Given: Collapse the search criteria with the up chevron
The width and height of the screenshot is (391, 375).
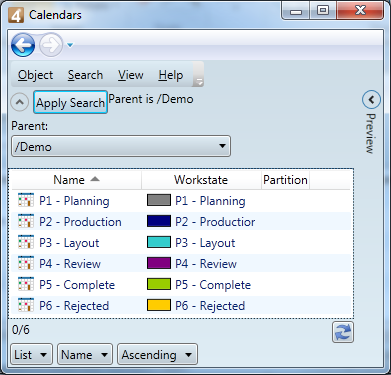Looking at the screenshot, I should 20,102.
